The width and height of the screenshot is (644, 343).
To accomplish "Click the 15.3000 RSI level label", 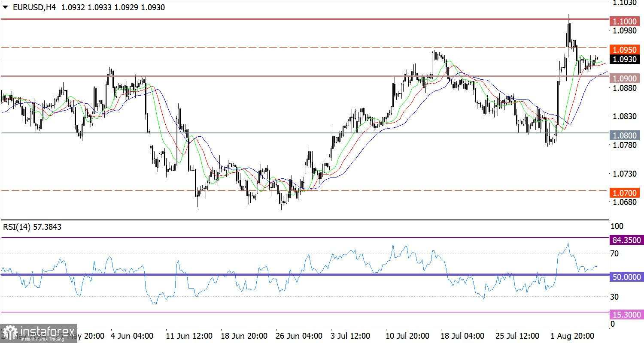I will pyautogui.click(x=627, y=315).
